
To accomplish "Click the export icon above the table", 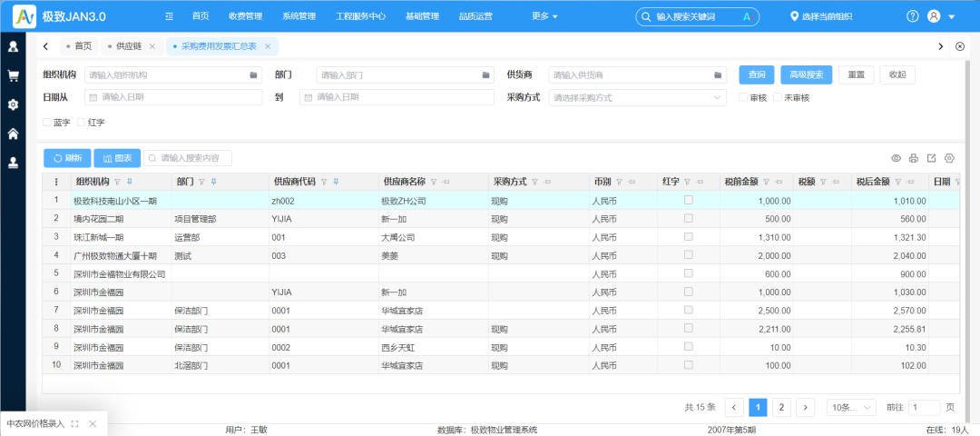I will click(x=931, y=158).
